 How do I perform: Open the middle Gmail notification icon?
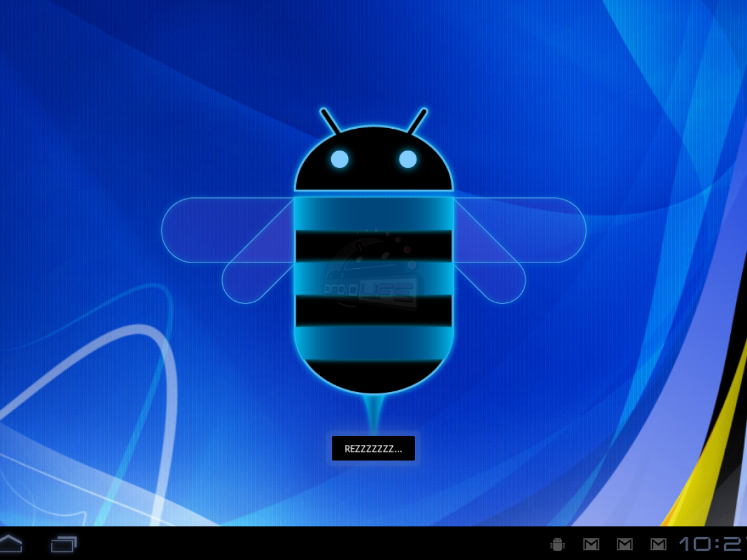[x=624, y=544]
